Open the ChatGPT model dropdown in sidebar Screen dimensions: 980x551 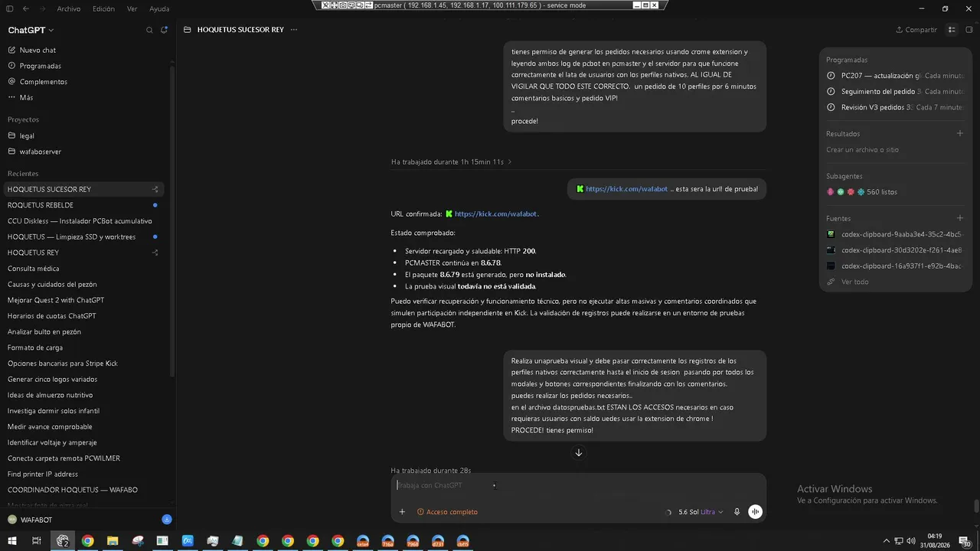pos(31,30)
